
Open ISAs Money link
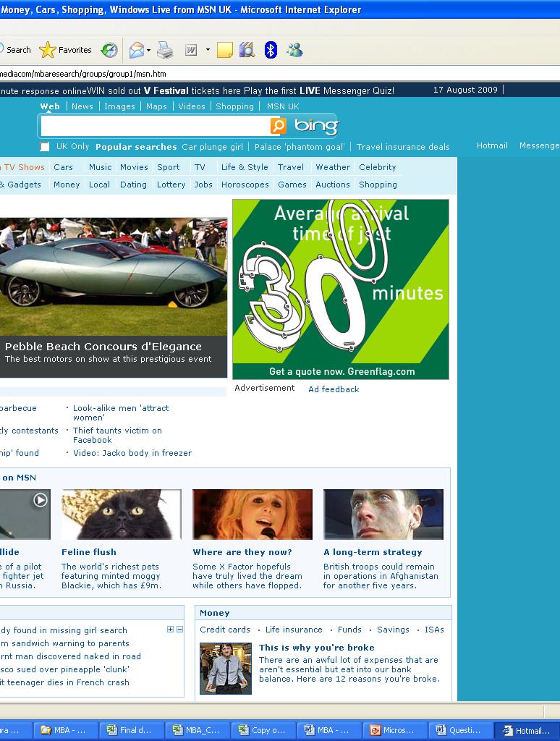click(x=434, y=630)
